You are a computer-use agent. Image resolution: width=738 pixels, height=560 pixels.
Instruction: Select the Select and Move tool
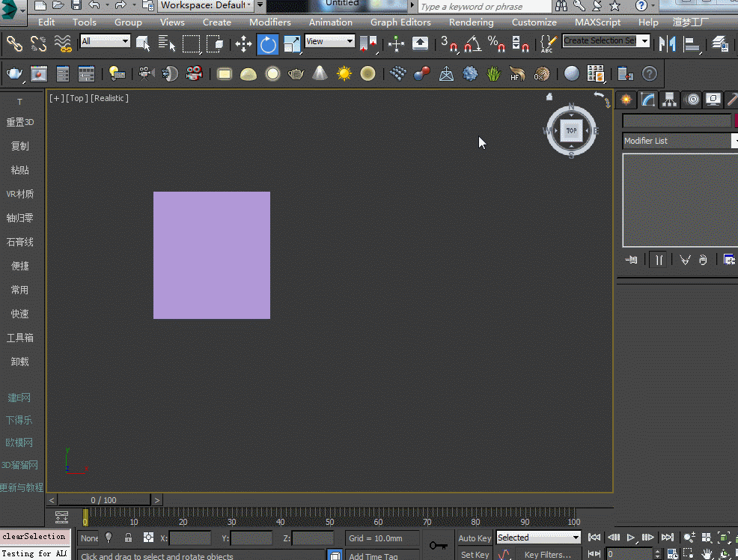coord(243,43)
